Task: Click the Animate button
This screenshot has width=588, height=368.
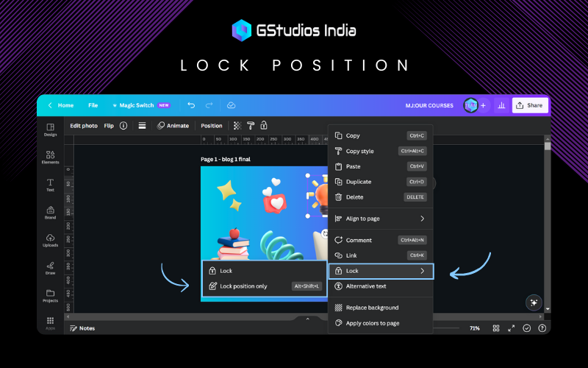Action: tap(173, 126)
